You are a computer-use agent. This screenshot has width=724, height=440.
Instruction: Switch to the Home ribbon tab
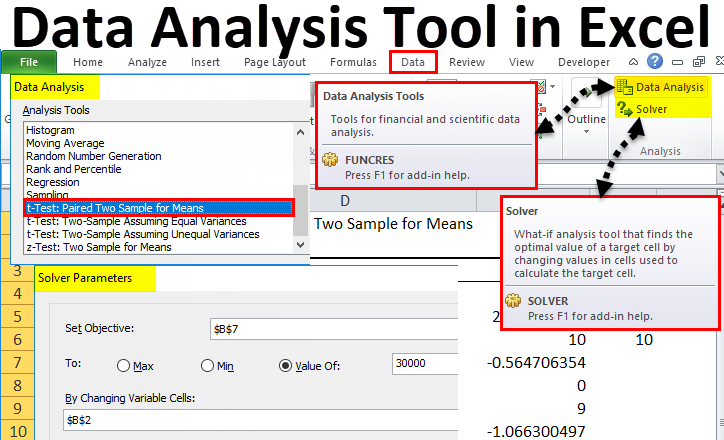(x=88, y=62)
